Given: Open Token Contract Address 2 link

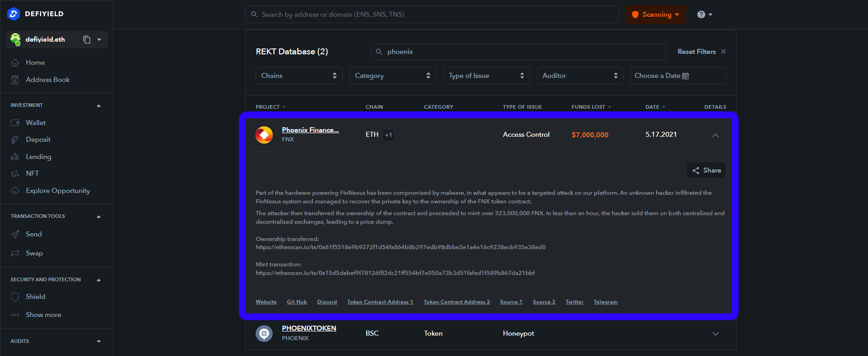Looking at the screenshot, I should (456, 302).
